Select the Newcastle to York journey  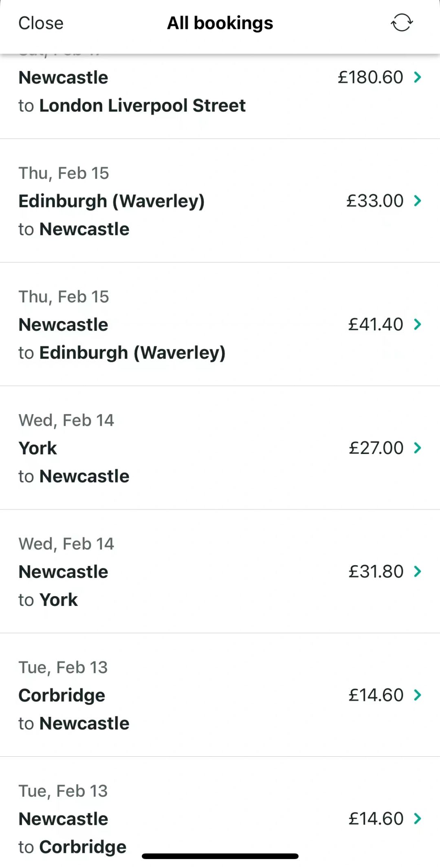click(x=64, y=586)
